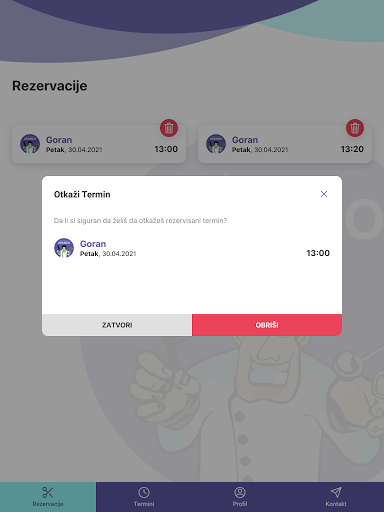Click the user profile icon in bottom navigation
384x512 pixels.
240,492
